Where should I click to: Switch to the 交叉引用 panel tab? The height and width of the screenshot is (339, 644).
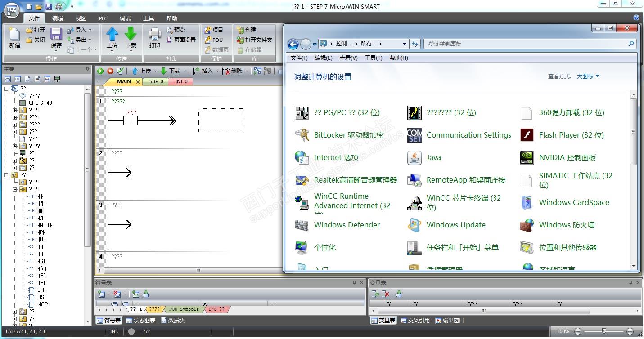click(x=415, y=321)
